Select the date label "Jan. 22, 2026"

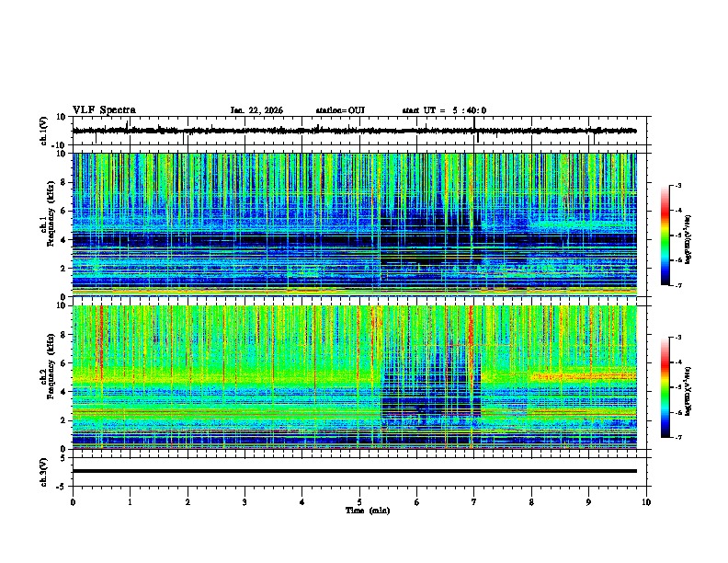[256, 110]
